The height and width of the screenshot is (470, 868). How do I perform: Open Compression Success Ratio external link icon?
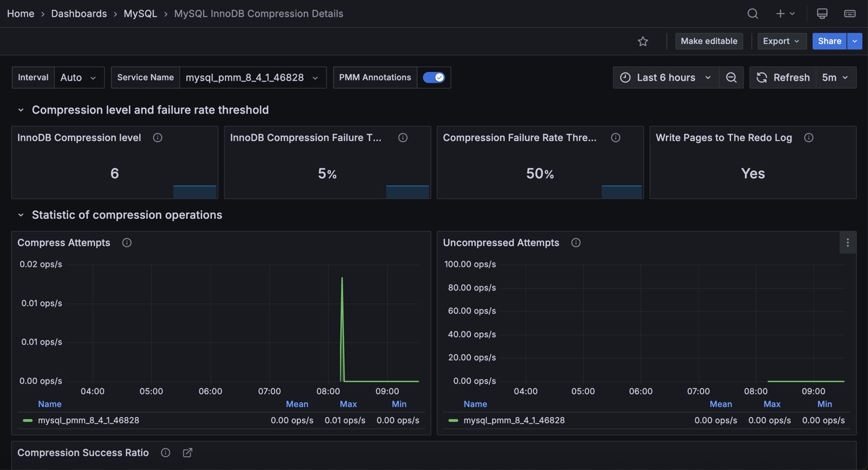[188, 453]
